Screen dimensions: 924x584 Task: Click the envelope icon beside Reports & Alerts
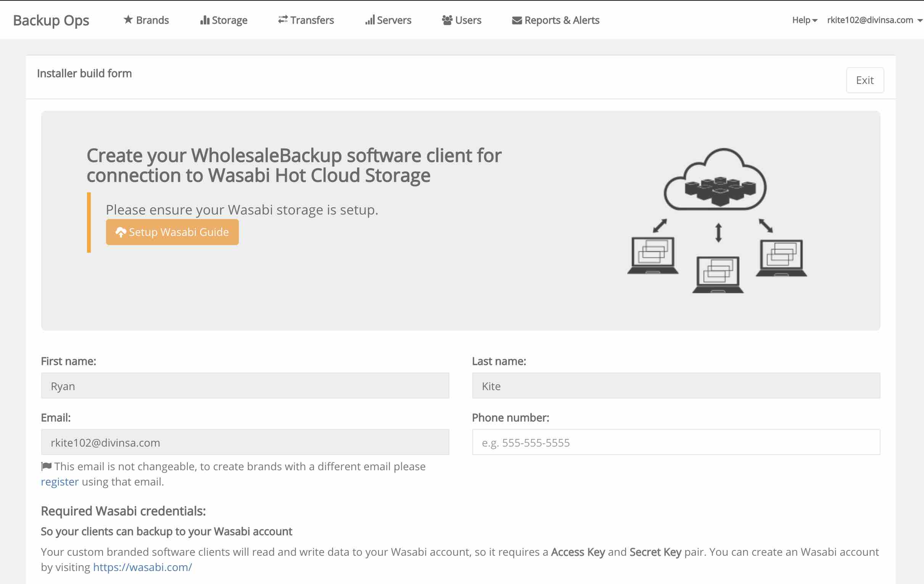tap(517, 20)
